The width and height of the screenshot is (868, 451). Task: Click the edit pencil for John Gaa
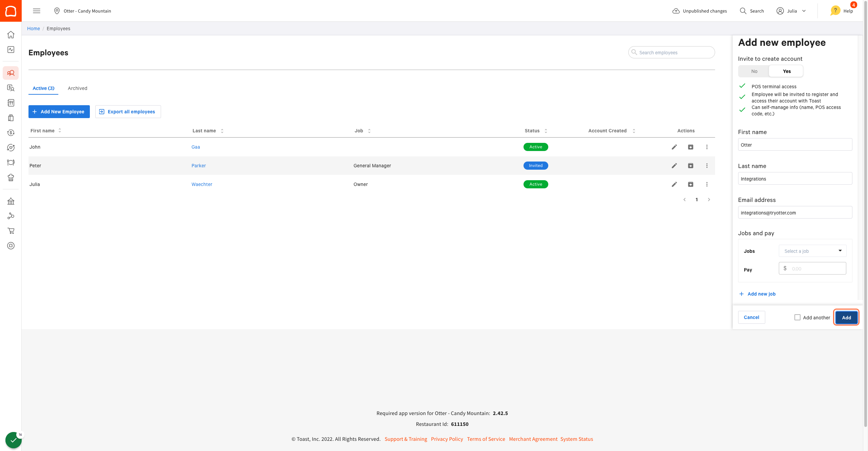pyautogui.click(x=674, y=147)
